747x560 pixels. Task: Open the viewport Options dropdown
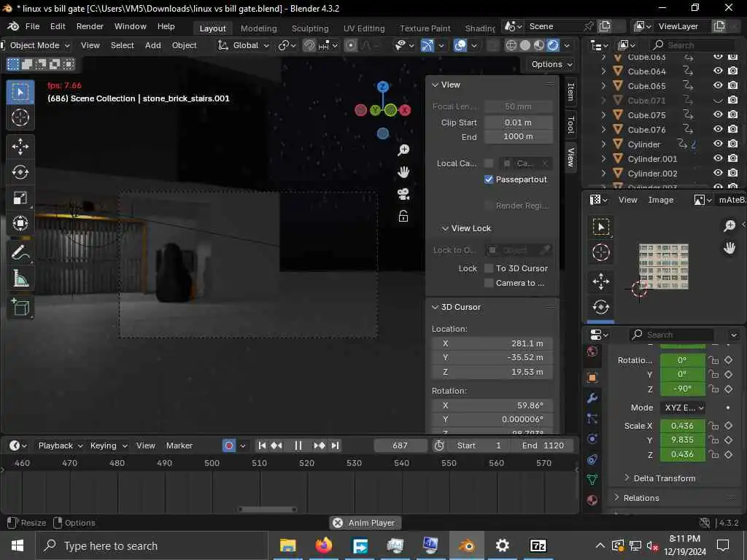point(551,64)
